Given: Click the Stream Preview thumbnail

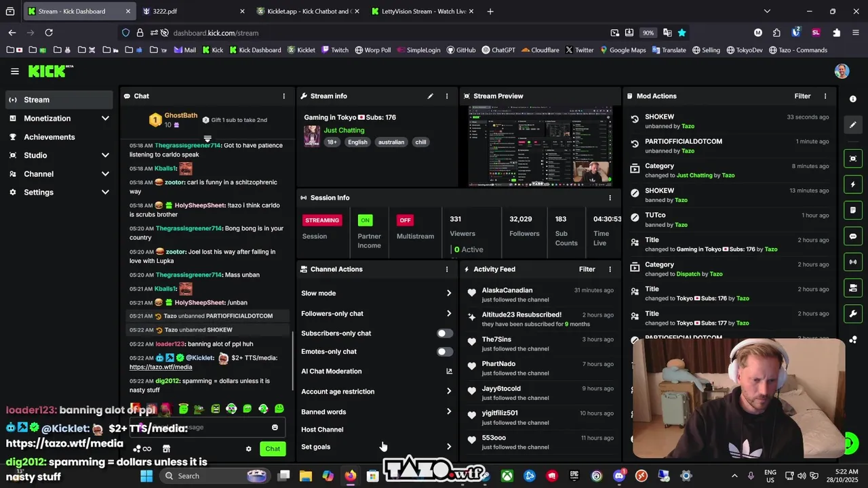Looking at the screenshot, I should 540,146.
